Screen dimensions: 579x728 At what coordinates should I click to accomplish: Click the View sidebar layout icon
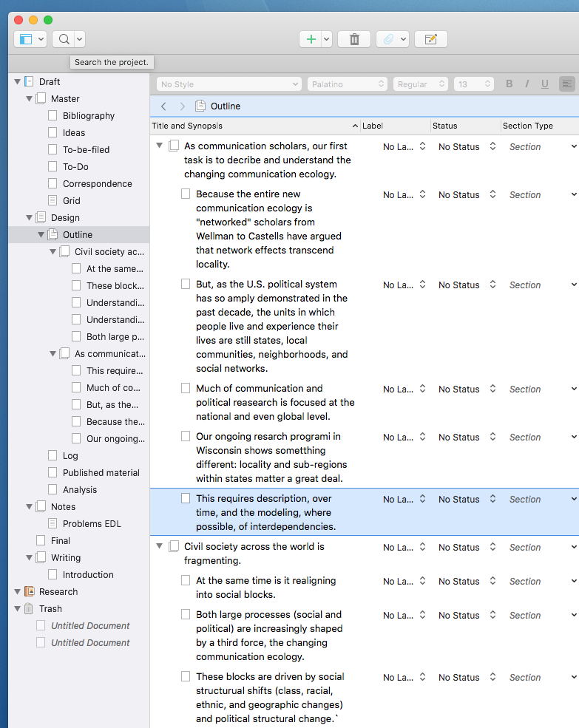26,39
